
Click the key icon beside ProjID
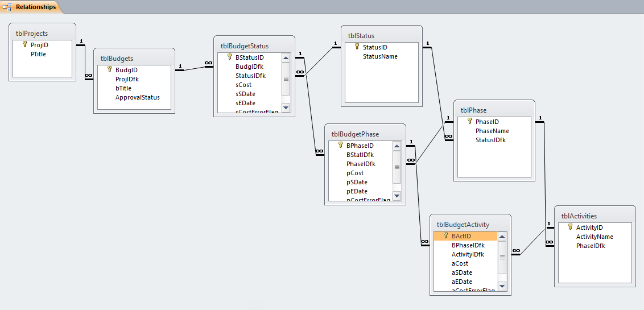24,44
